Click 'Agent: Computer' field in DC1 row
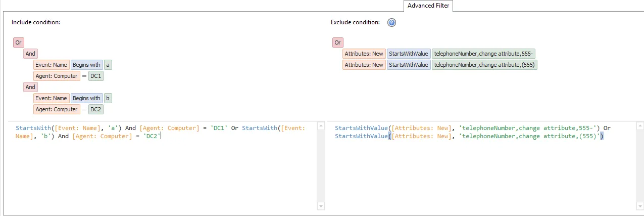 [x=57, y=76]
